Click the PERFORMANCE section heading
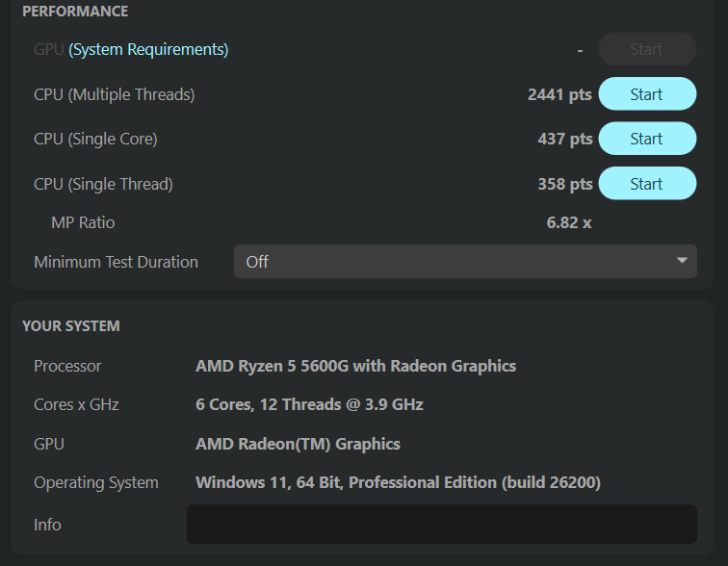 coord(75,12)
